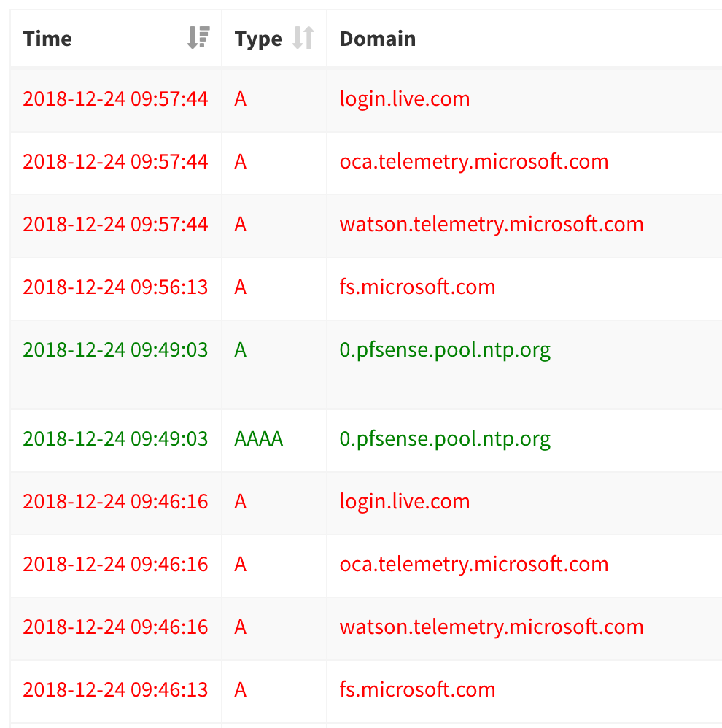Click the AAAA query type cell
Viewport: 722px width, 728px height.
[x=259, y=438]
